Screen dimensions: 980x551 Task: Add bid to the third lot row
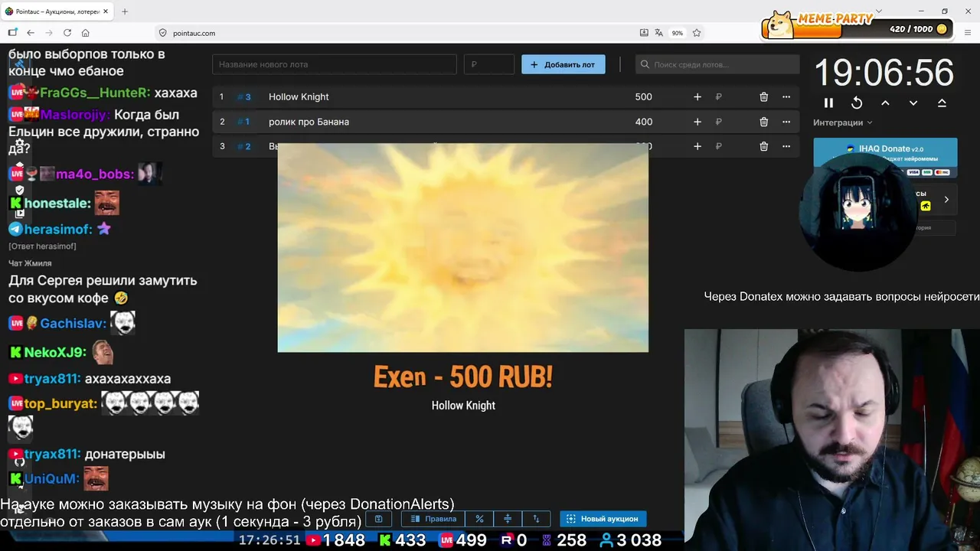point(697,146)
